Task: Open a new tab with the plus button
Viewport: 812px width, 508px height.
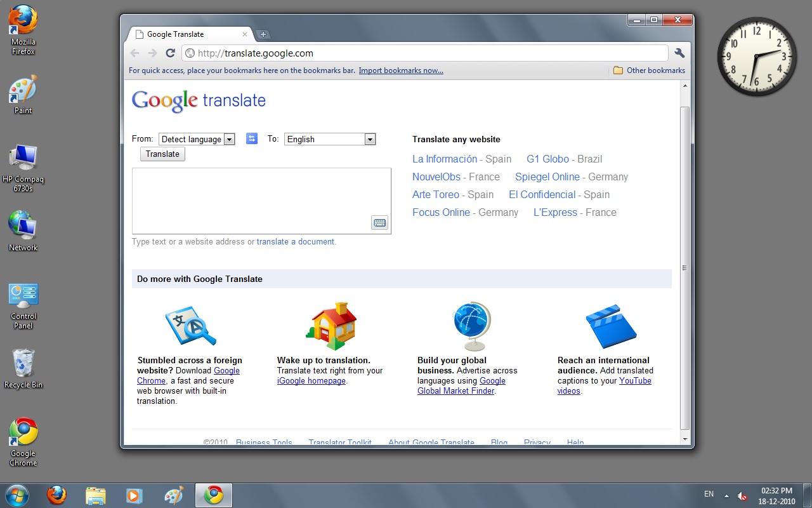Action: coord(263,34)
